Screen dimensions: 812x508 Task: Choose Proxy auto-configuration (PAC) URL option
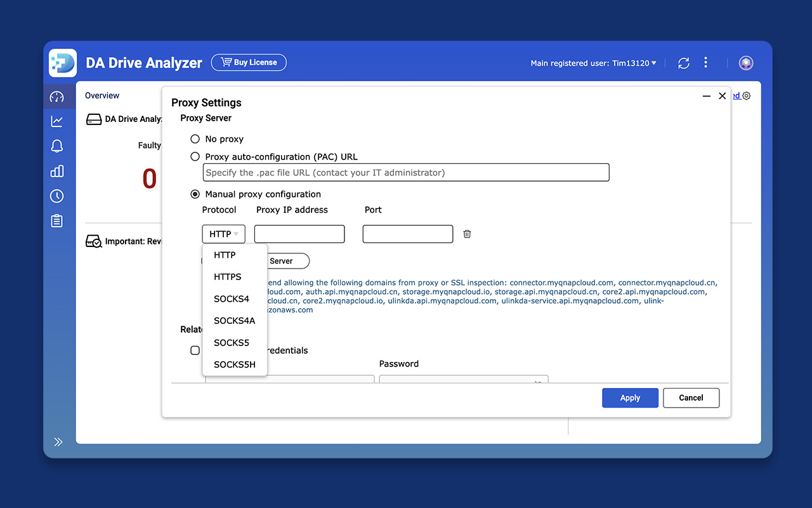coord(195,156)
